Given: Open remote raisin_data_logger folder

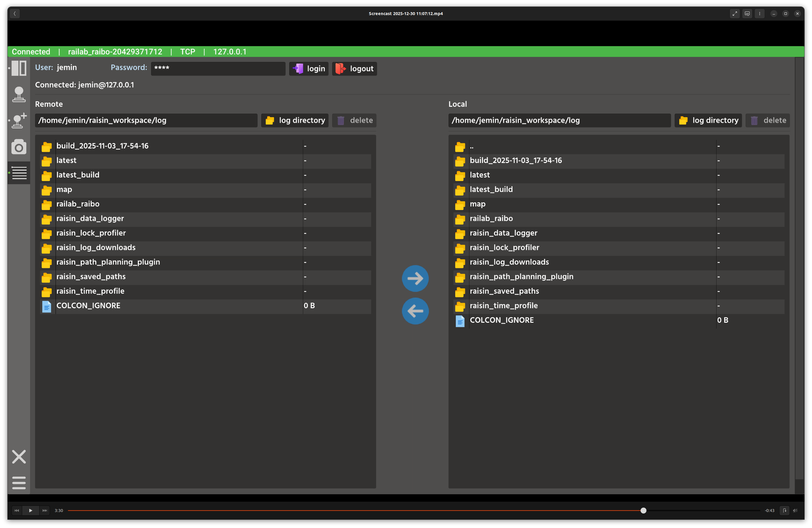Looking at the screenshot, I should point(90,218).
